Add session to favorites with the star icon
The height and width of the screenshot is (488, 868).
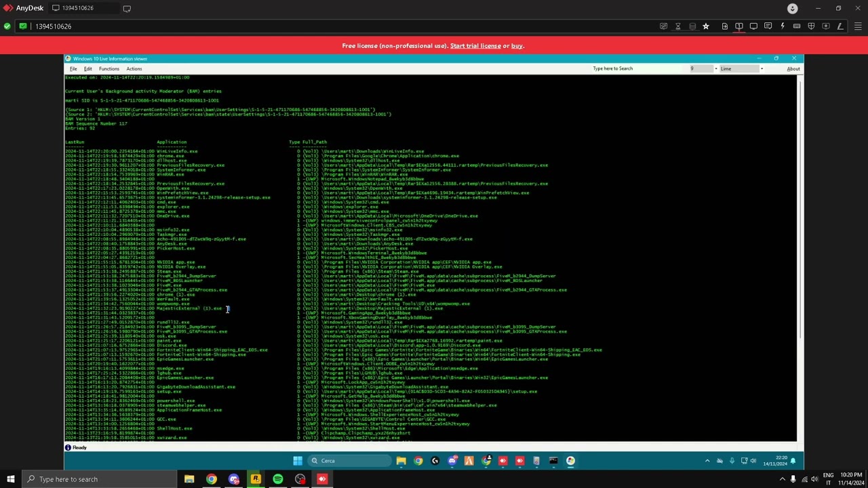click(x=706, y=26)
